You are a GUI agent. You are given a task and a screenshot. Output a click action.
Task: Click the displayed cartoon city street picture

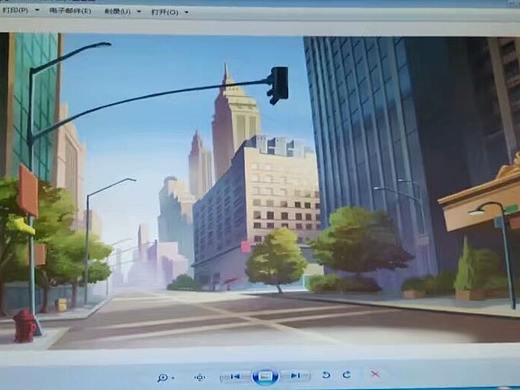260,192
